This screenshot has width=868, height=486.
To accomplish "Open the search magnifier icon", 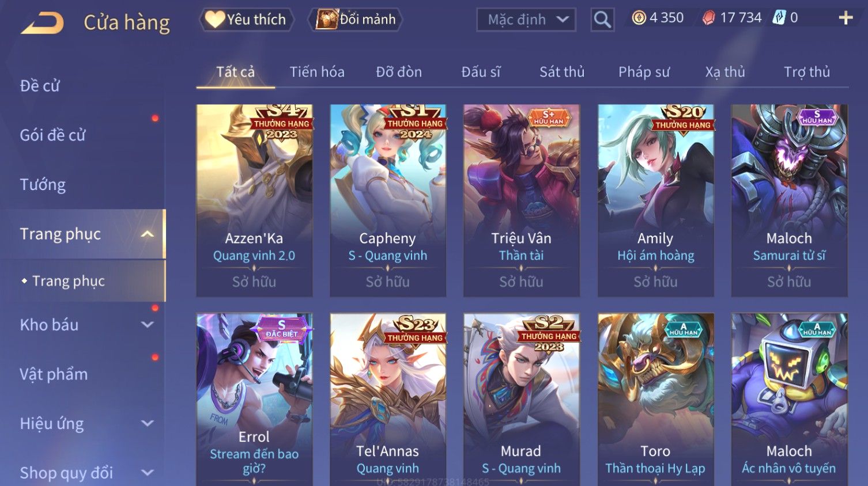I will coord(602,20).
